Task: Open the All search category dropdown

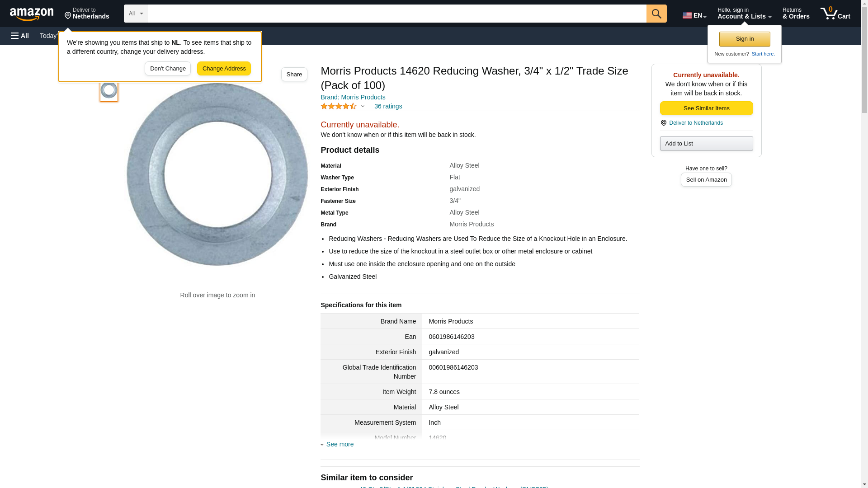Action: (135, 14)
